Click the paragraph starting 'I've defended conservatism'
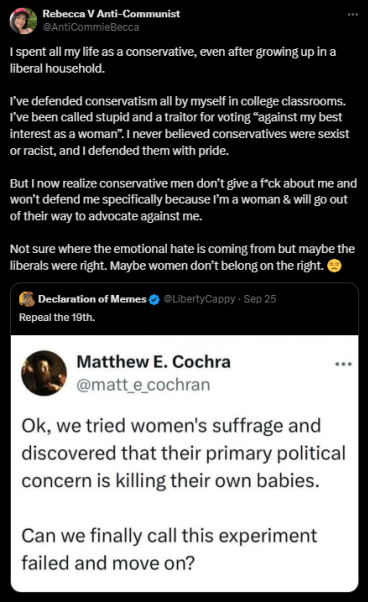 (180, 126)
